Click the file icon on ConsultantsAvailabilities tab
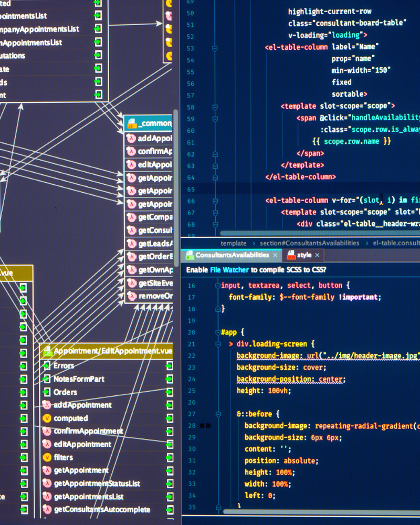This screenshot has height=525, width=420. (189, 255)
